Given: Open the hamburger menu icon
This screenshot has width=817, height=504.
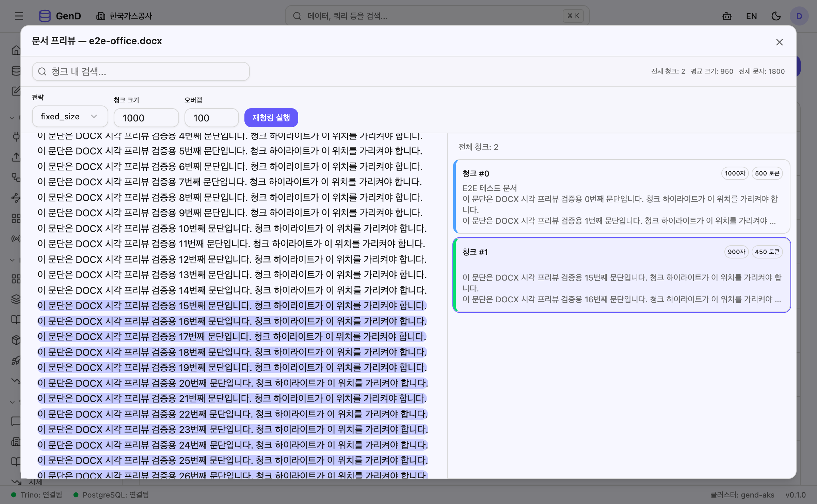Looking at the screenshot, I should [x=19, y=16].
